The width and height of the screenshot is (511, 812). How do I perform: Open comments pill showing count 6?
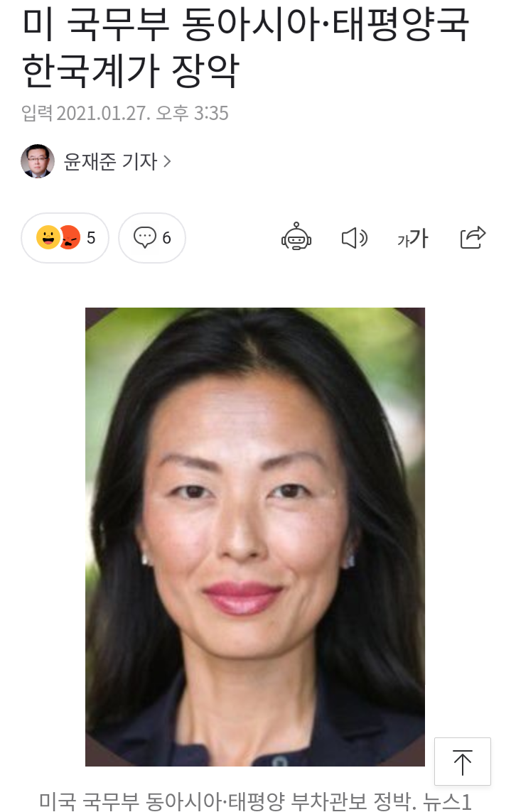pyautogui.click(x=152, y=238)
